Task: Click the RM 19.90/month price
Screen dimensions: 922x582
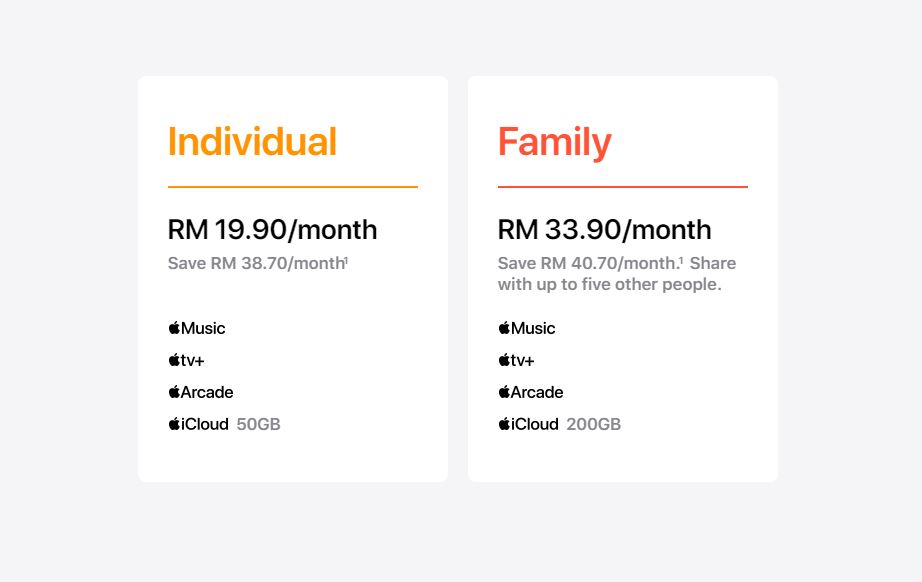Action: (x=272, y=230)
